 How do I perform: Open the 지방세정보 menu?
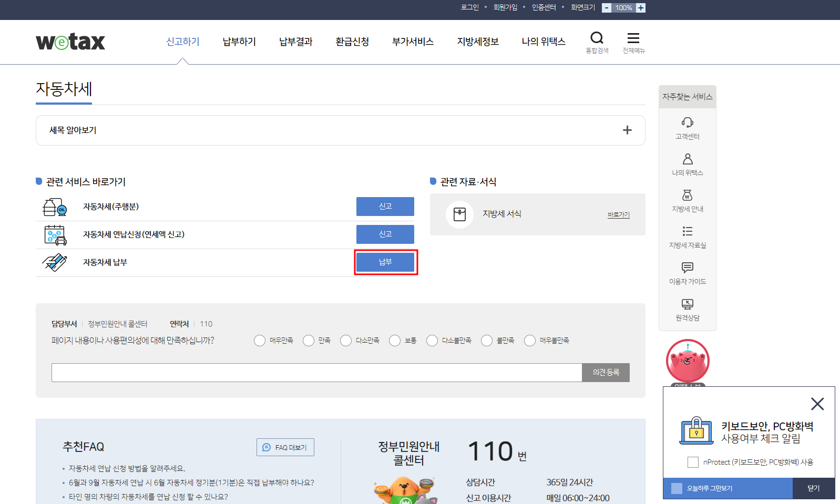pos(478,42)
